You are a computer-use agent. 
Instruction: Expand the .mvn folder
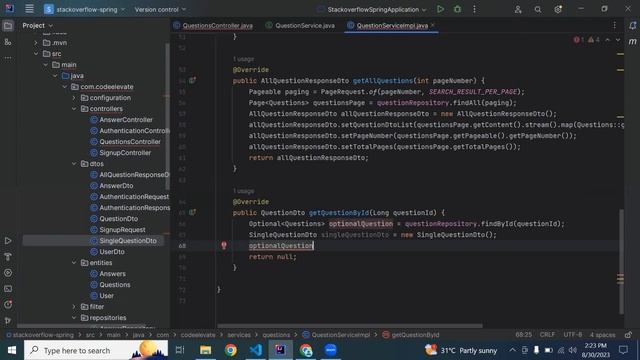tap(36, 42)
